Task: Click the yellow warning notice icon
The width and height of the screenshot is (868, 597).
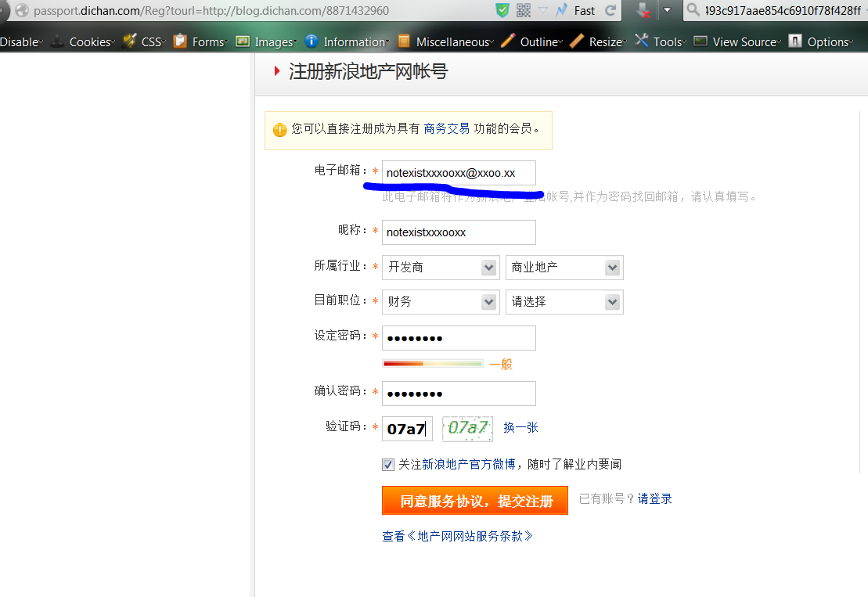Action: point(280,130)
